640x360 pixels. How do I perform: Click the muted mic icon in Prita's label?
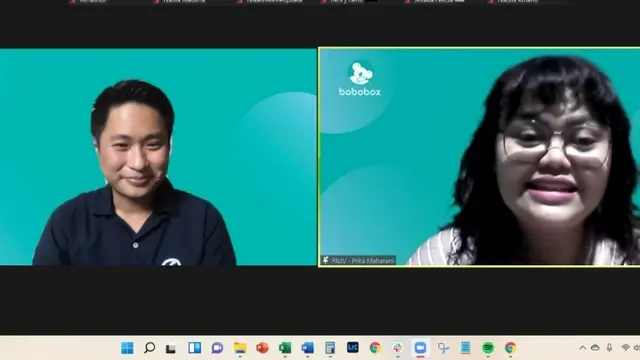click(x=326, y=260)
